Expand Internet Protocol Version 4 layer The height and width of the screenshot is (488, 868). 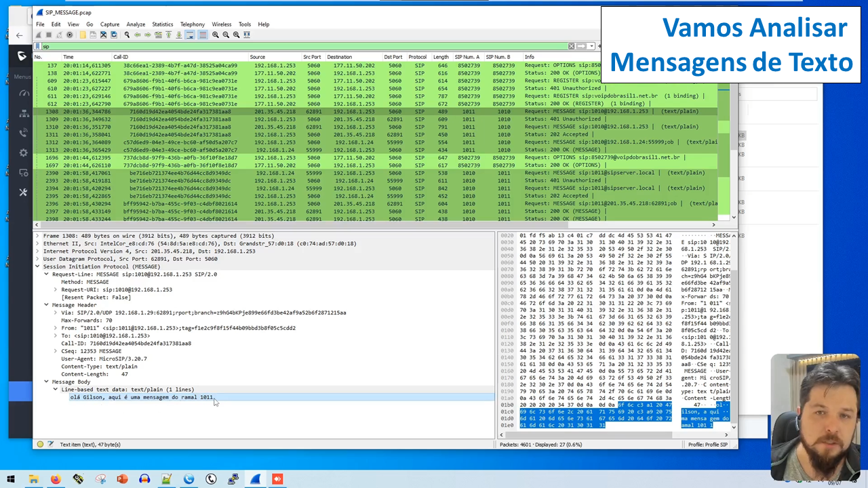coord(38,251)
